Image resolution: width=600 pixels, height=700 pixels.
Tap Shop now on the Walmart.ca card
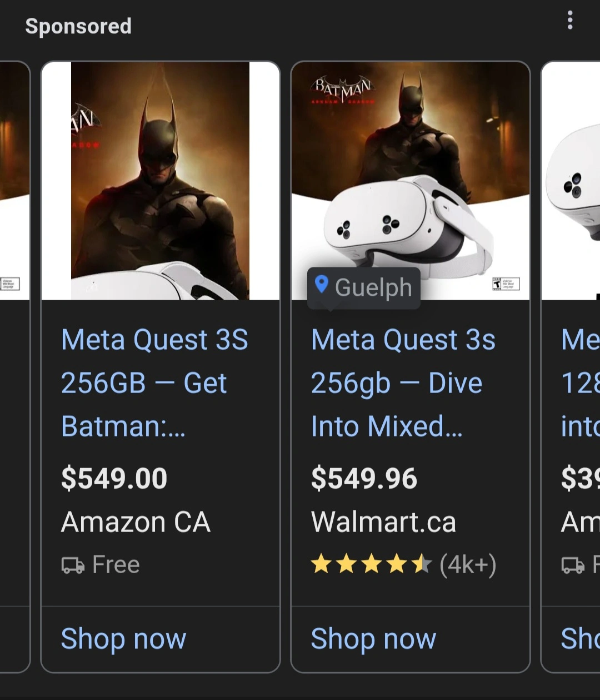pos(373,639)
